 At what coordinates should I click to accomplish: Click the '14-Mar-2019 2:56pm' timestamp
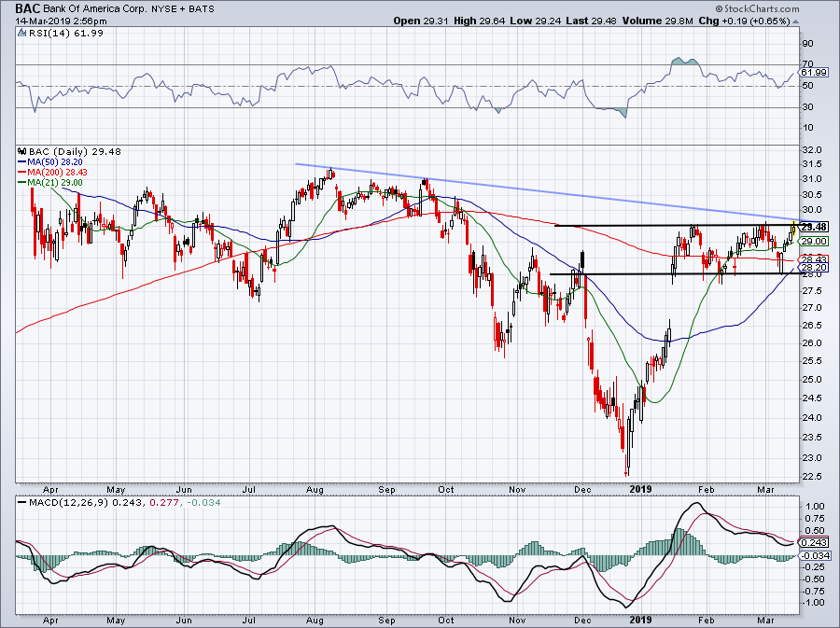pyautogui.click(x=61, y=21)
